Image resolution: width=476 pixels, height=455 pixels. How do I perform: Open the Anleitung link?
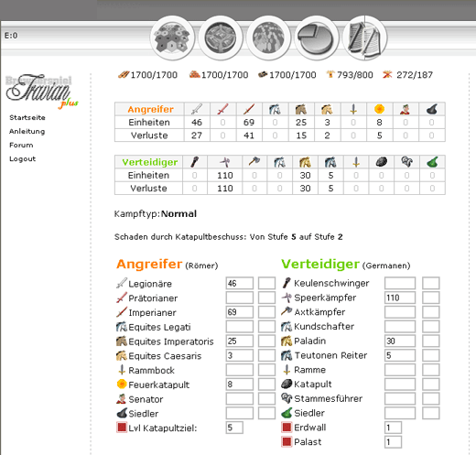27,131
